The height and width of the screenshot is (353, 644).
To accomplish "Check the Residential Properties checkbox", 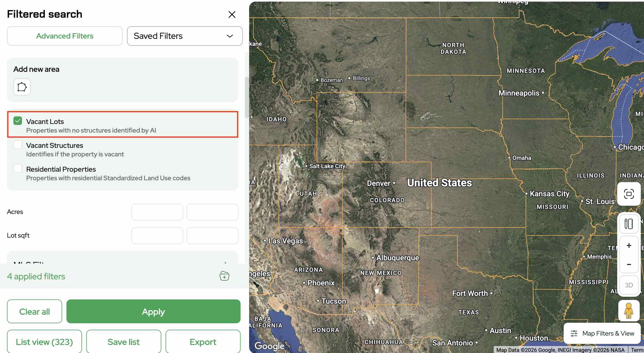I will (18, 169).
